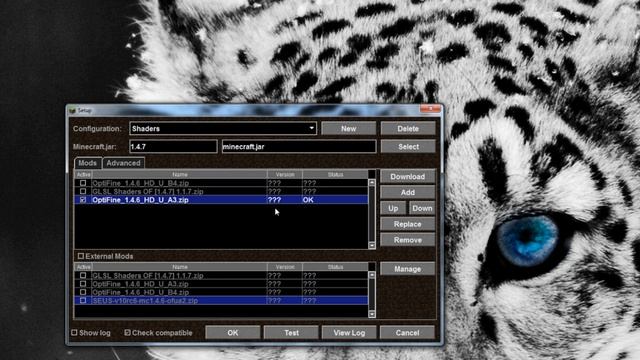640x360 pixels.
Task: Click External Mods scrollbar down arrow
Action: [x=371, y=314]
